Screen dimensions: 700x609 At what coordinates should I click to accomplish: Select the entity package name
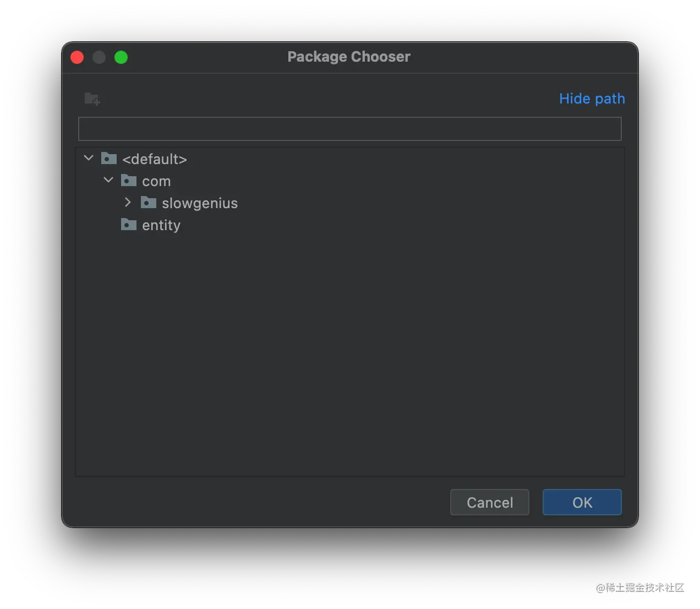(x=161, y=225)
